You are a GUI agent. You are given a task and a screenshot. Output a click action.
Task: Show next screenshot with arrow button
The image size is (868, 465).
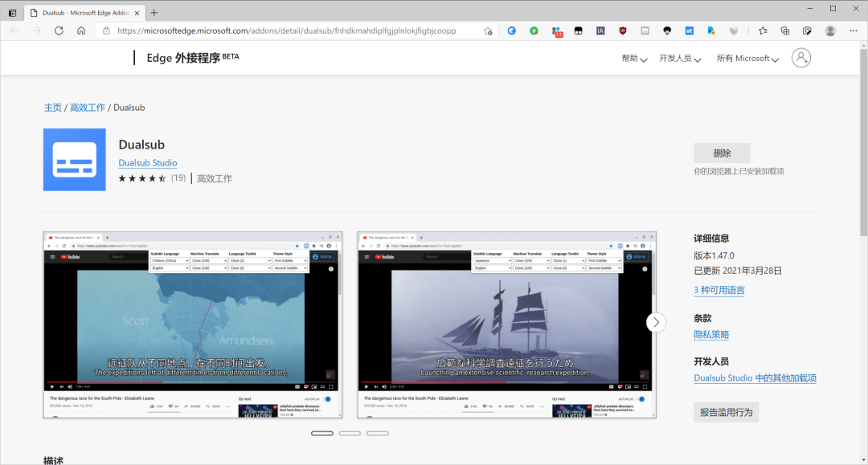[656, 322]
